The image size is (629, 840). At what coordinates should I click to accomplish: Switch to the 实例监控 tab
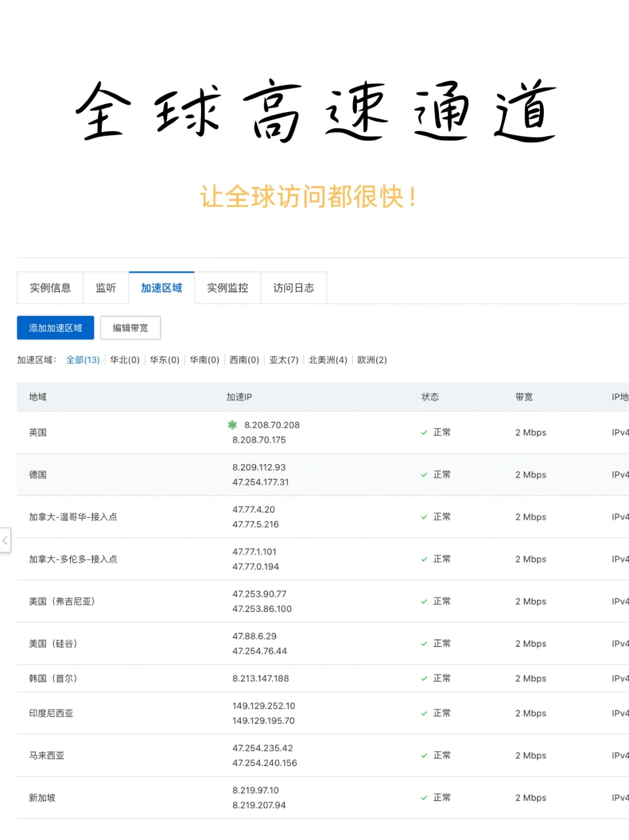[227, 288]
